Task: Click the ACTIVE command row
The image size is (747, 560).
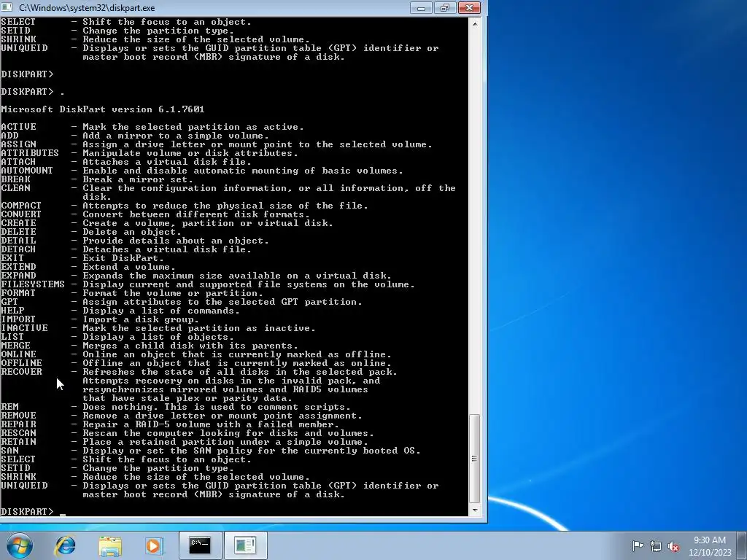Action: tap(152, 127)
